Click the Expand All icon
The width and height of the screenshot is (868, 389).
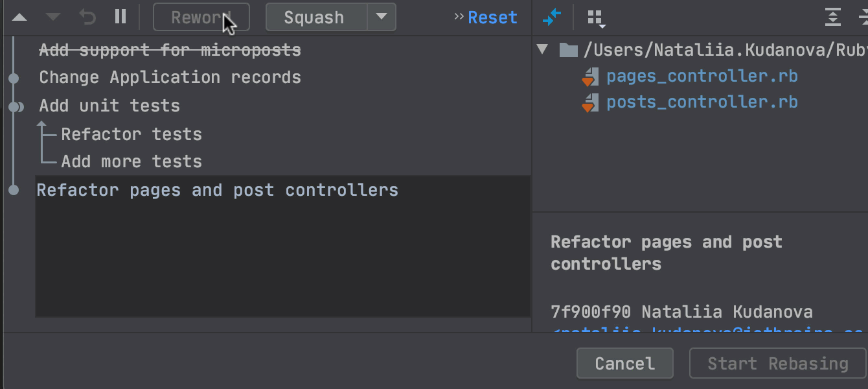tap(833, 18)
